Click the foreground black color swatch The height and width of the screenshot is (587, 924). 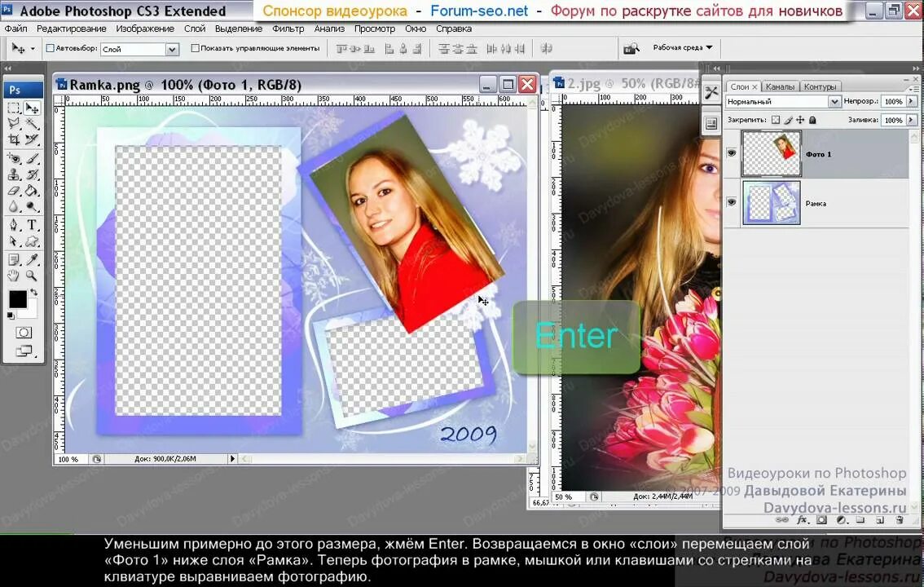(17, 299)
